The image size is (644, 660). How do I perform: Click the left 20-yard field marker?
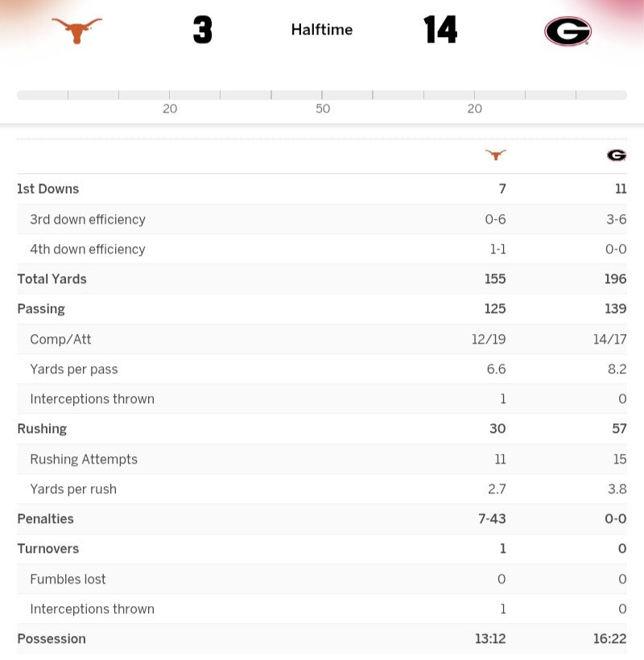click(x=170, y=109)
